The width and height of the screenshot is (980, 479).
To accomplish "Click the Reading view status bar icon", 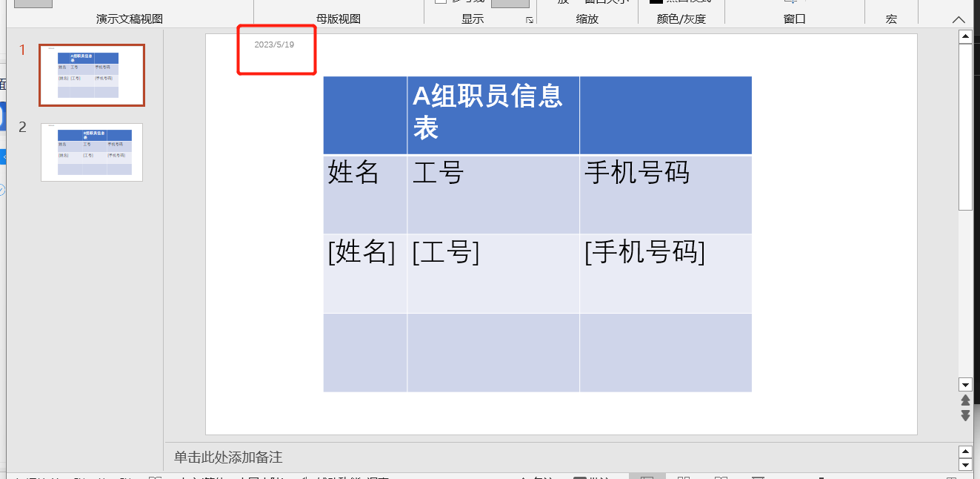I will [722, 478].
